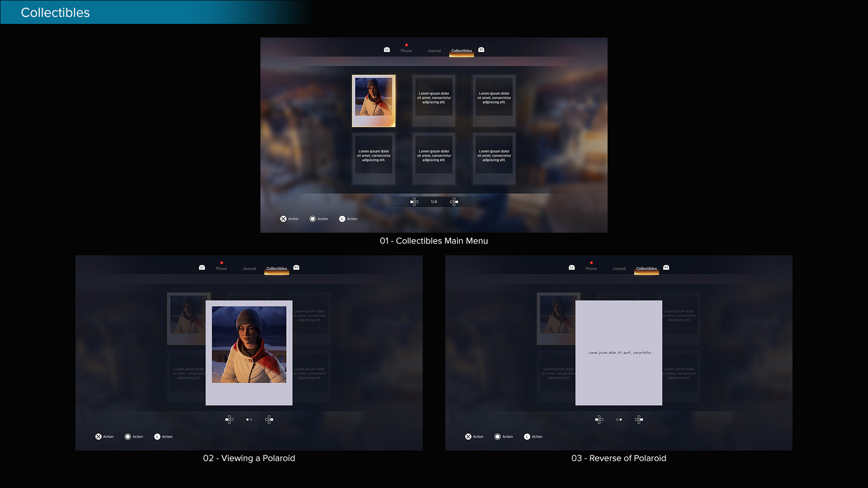The width and height of the screenshot is (868, 488).
Task: Select the highlighted polaroid thumbnail
Action: [373, 100]
